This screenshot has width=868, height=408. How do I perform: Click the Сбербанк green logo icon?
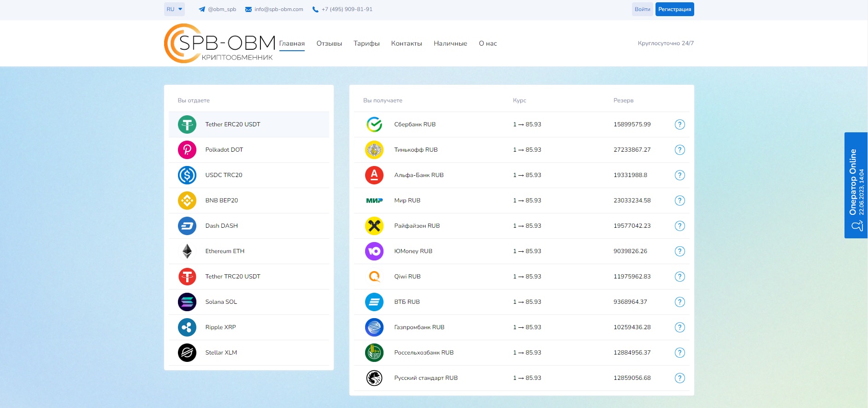(374, 124)
